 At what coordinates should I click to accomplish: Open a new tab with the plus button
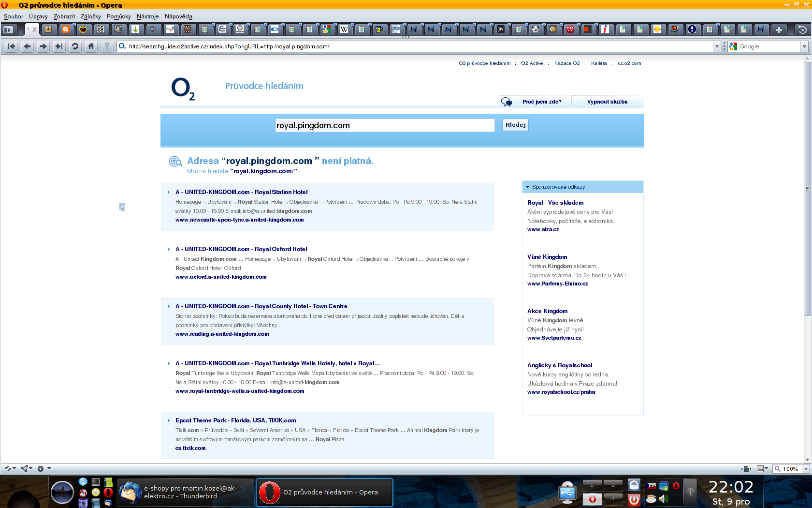click(x=779, y=30)
